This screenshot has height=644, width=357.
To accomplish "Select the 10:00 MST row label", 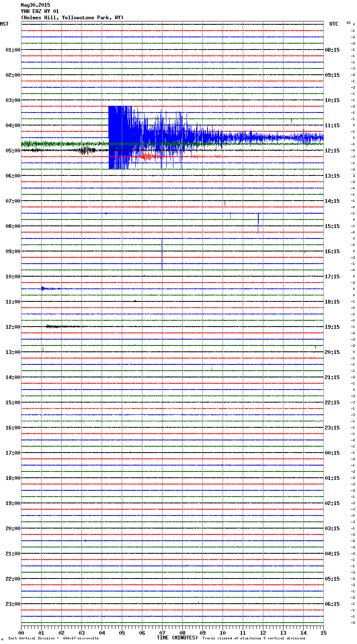I will 13,277.
